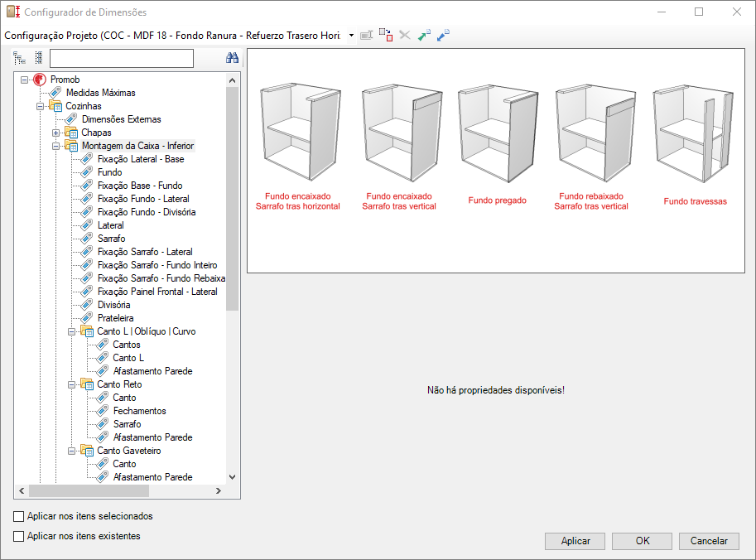Screen dimensions: 756x560
Task: Click the duplicate configuration icon with red square
Action: tap(386, 36)
